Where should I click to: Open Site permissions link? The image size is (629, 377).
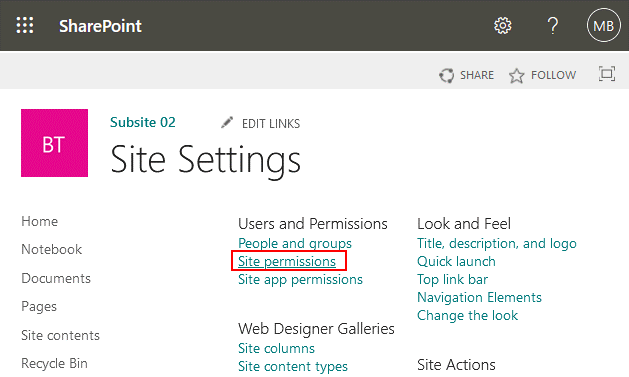click(287, 261)
